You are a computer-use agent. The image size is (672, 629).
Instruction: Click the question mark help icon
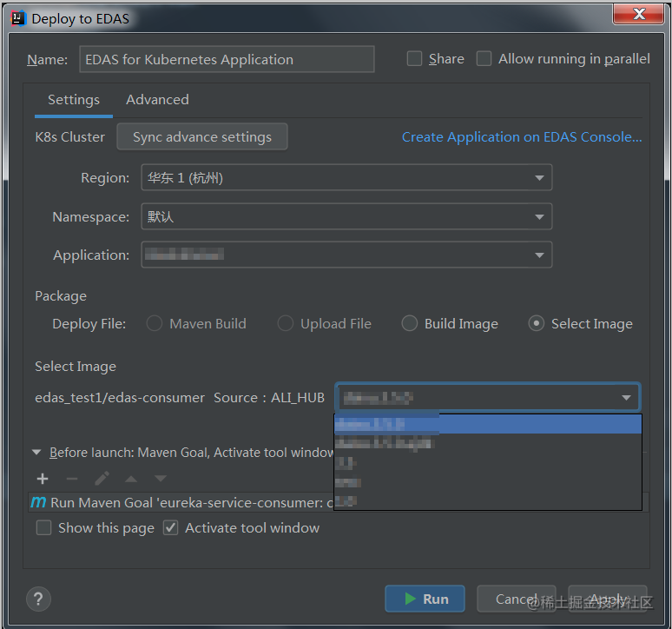[38, 599]
